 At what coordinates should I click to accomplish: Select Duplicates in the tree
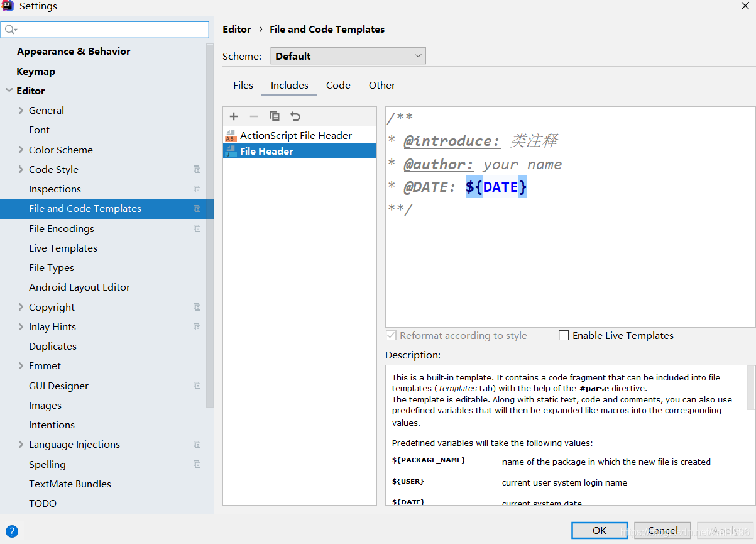click(x=53, y=346)
